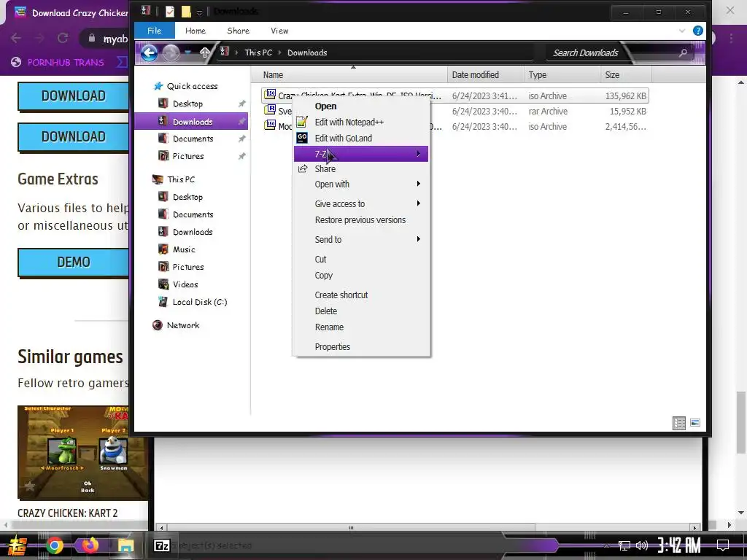The width and height of the screenshot is (747, 560).
Task: Open the Share ribbon tab
Action: pos(239,31)
